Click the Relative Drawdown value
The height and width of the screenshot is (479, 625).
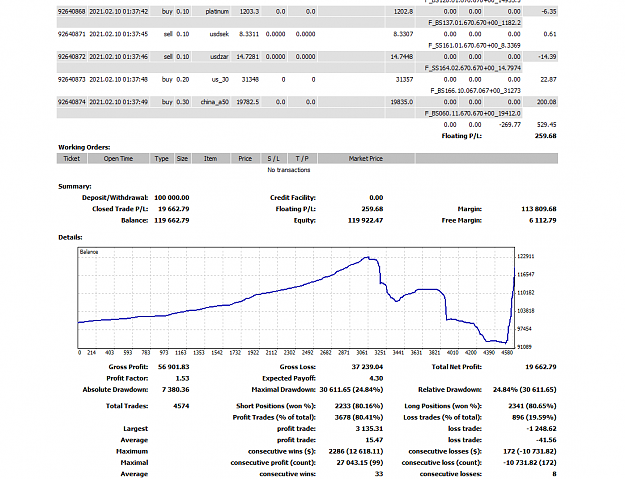click(x=525, y=390)
